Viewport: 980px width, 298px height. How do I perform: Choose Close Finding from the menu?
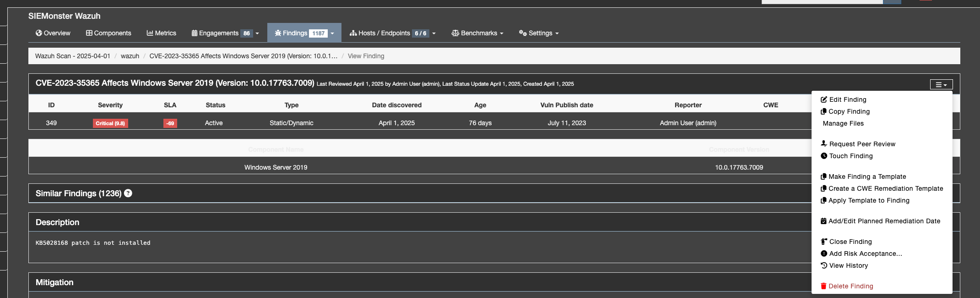(x=850, y=242)
